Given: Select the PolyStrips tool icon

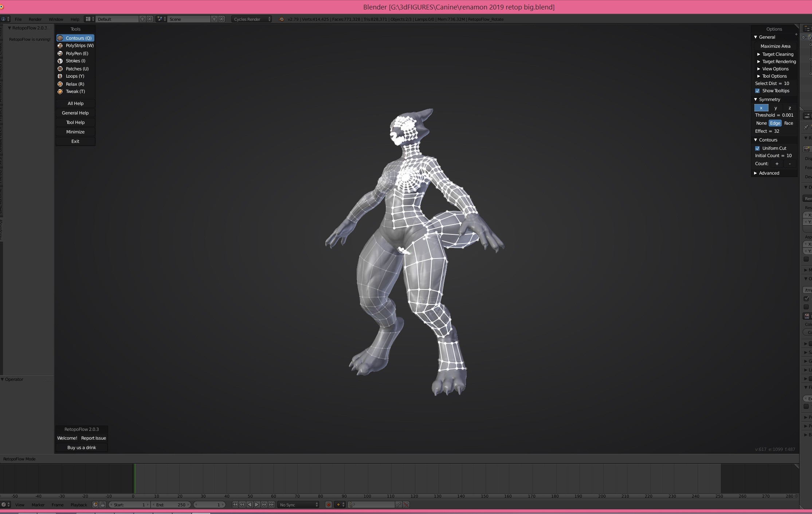Looking at the screenshot, I should click(60, 46).
